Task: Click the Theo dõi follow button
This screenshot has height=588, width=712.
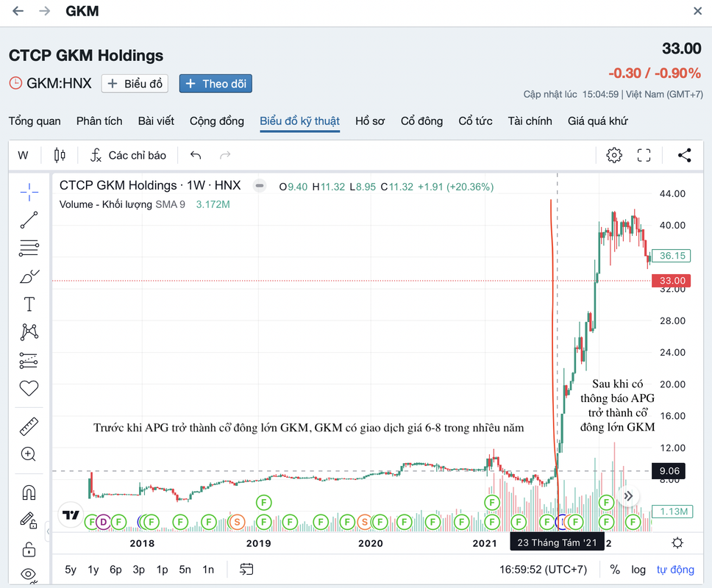Action: 216,84
